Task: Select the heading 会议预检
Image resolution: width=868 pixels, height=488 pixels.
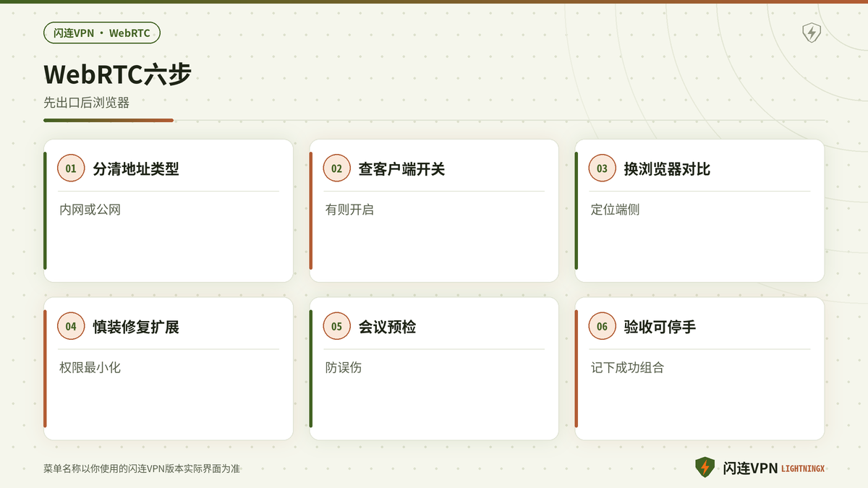Action: [387, 327]
